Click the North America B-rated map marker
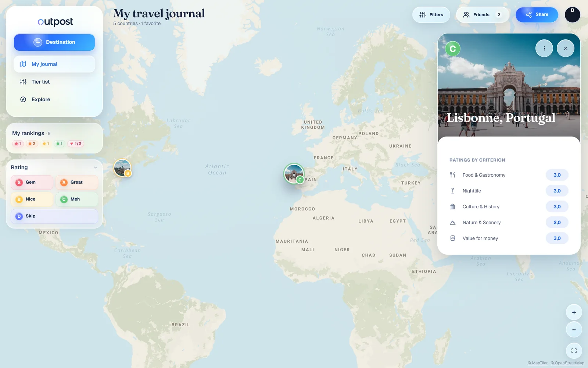 pos(122,168)
